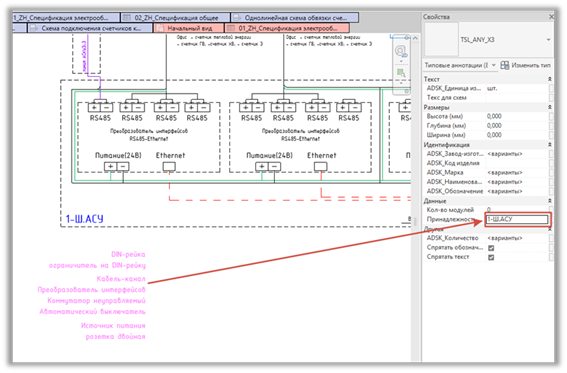Click the ADSK_Количество <варианты> value
Screen dimensions: 567x373
pos(517,238)
